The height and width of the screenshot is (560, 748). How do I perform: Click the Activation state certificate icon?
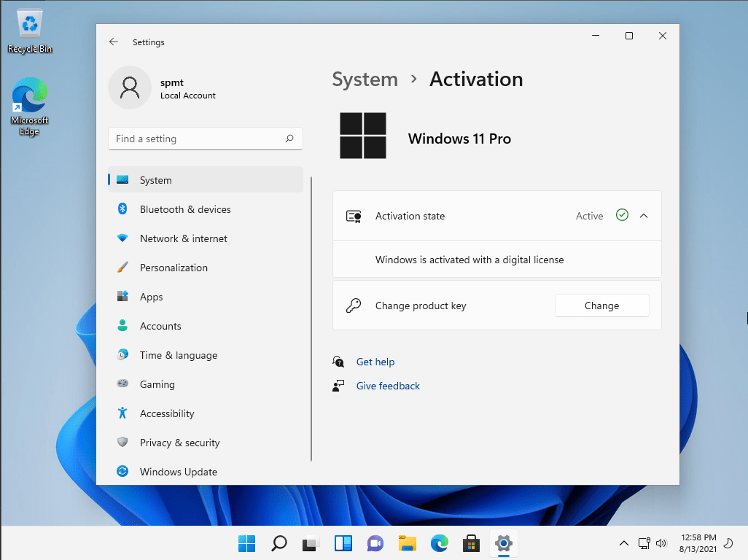pos(354,217)
